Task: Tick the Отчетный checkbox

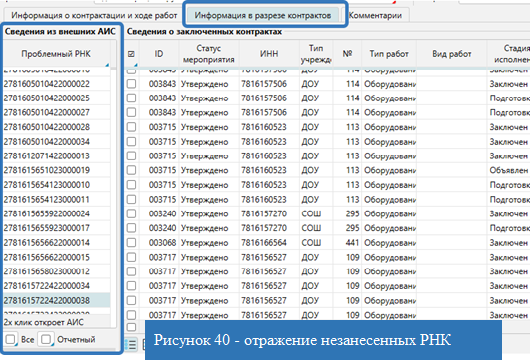Action: (46, 339)
